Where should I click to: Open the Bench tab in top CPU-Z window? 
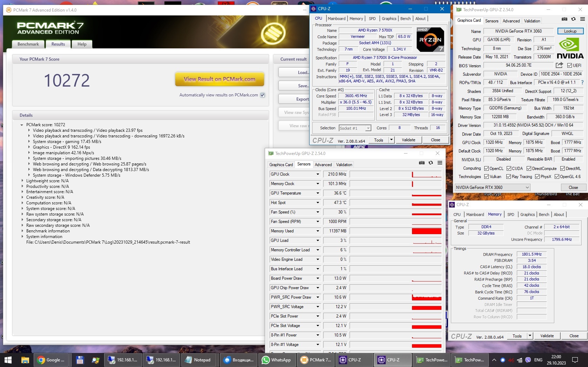[x=405, y=19]
